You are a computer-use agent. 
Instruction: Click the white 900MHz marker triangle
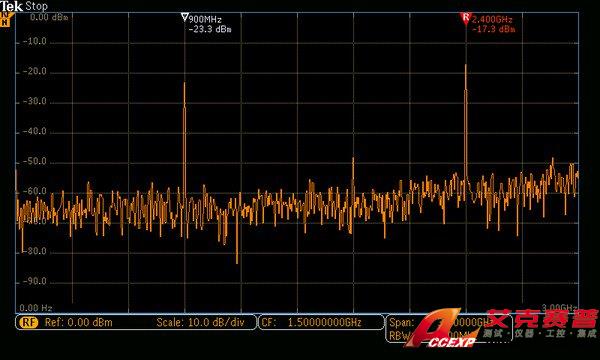[184, 17]
